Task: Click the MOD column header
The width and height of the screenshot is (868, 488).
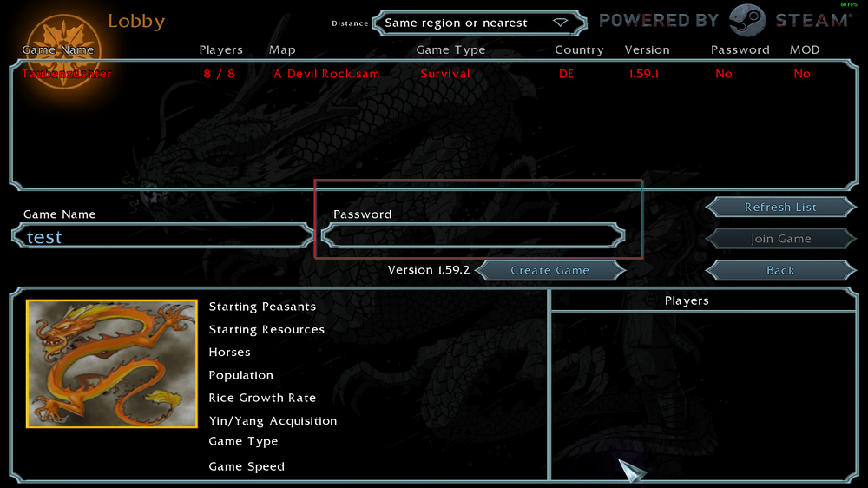Action: pos(805,50)
